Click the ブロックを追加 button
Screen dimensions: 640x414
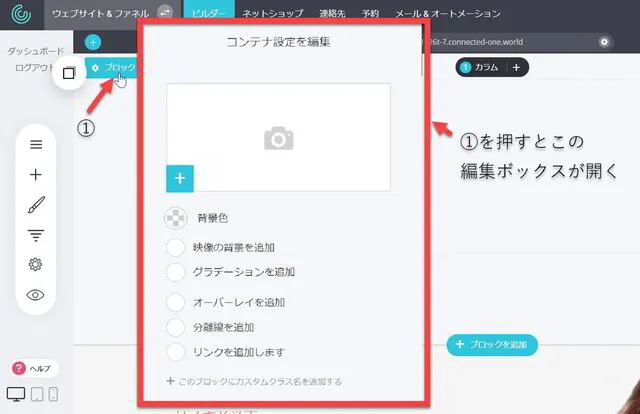point(492,344)
